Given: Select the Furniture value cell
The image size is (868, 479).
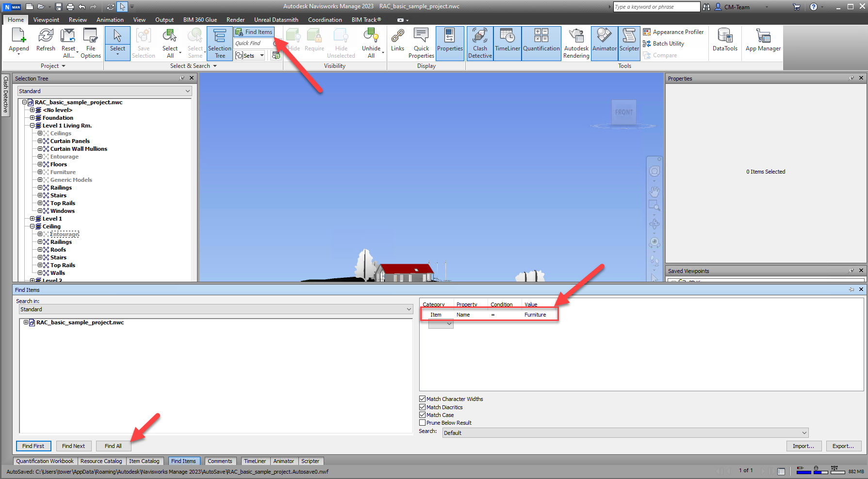Looking at the screenshot, I should pos(535,315).
